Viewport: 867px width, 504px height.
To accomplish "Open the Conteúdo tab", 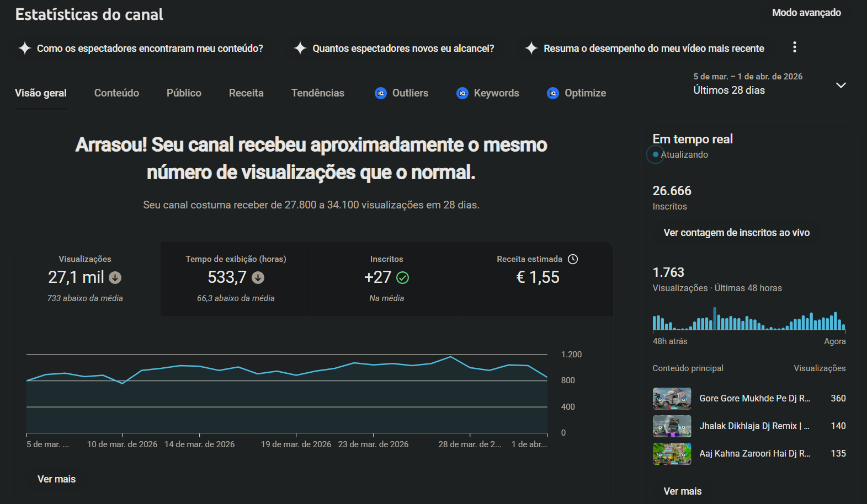I will [116, 93].
